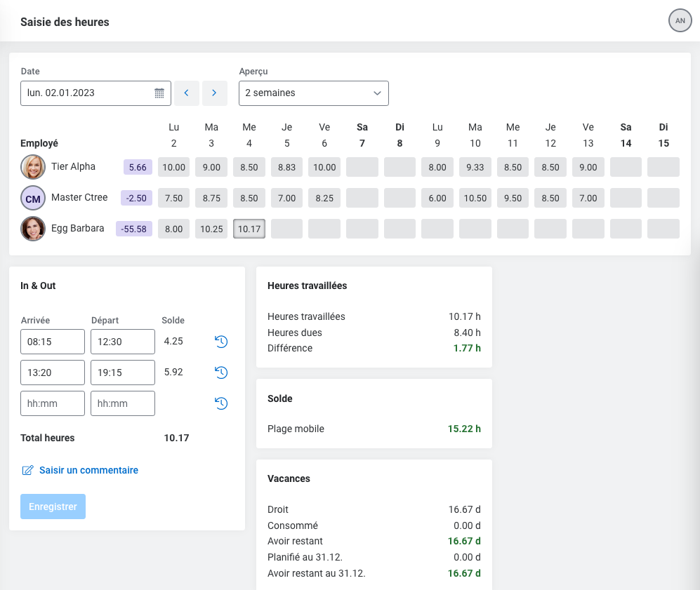700x590 pixels.
Task: Click history clock icon beside empty time row
Action: click(x=221, y=403)
